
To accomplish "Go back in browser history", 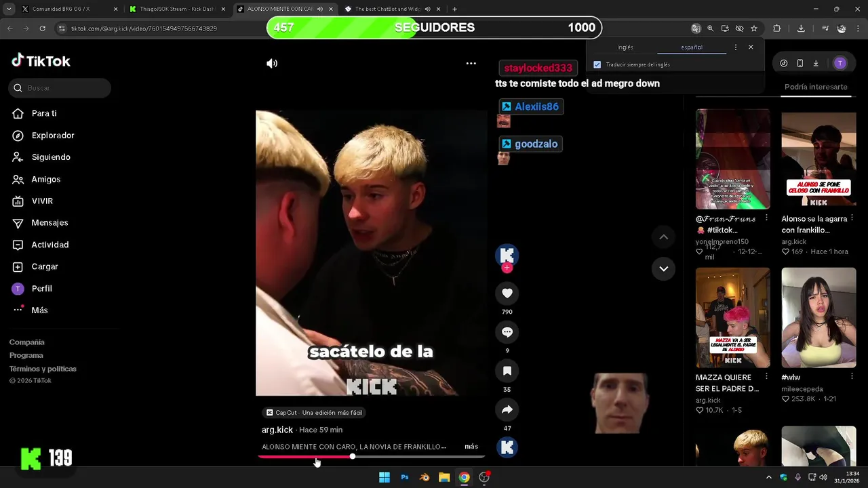I will tap(9, 28).
